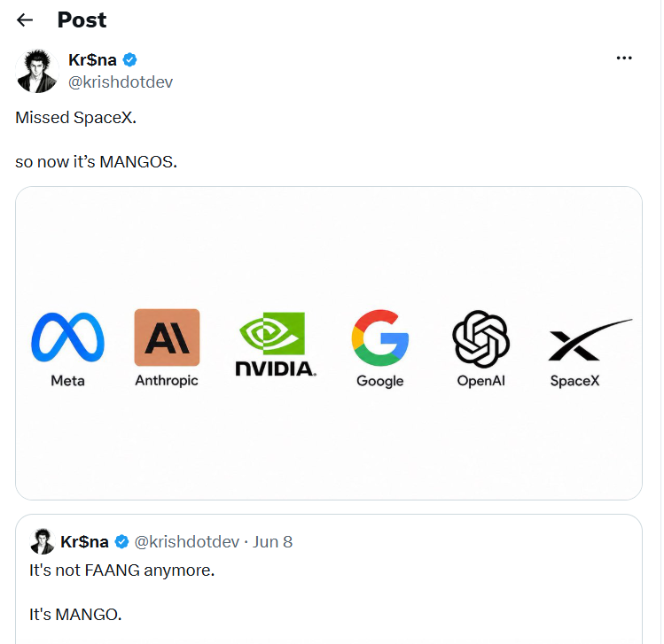Go back using the left arrow

pyautogui.click(x=25, y=19)
